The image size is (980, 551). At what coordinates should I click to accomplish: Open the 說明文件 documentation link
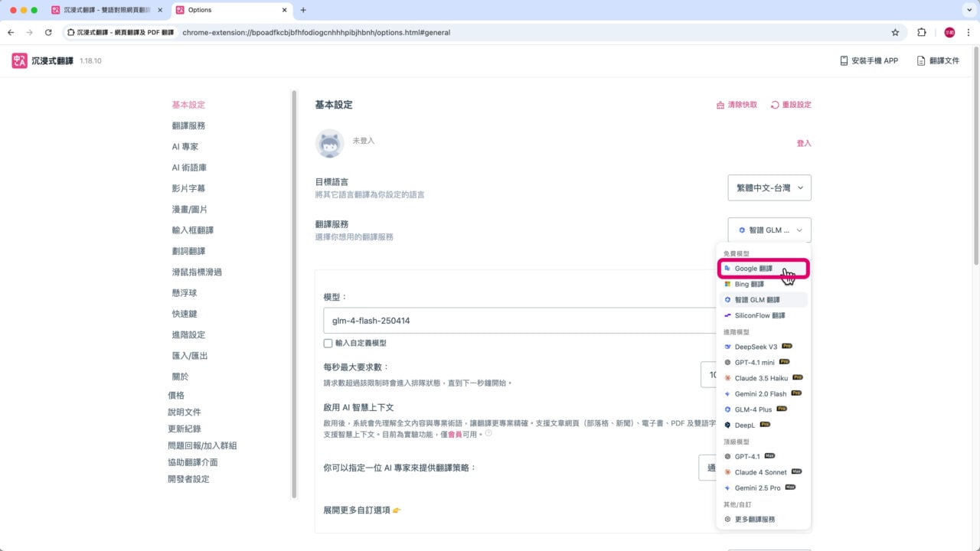pyautogui.click(x=185, y=412)
